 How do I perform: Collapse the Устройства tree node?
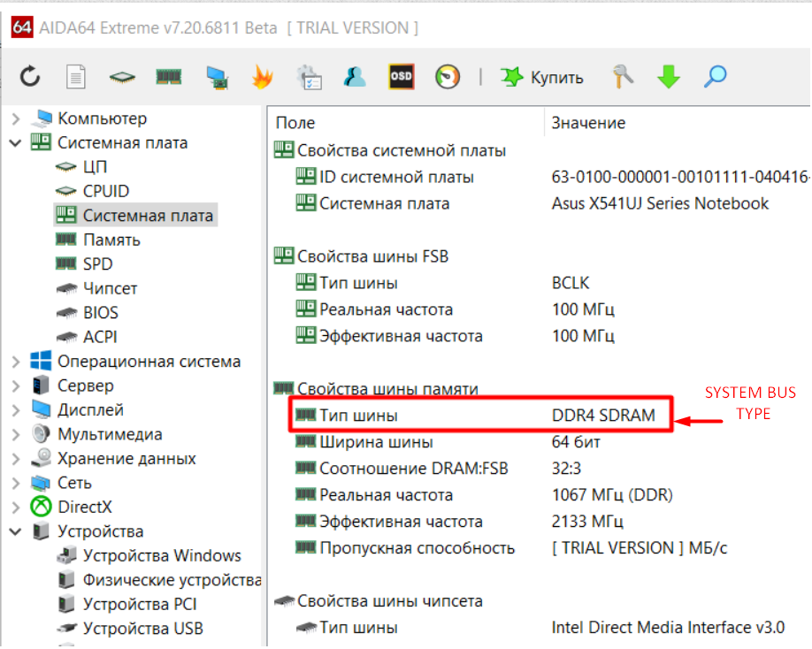pyautogui.click(x=16, y=531)
